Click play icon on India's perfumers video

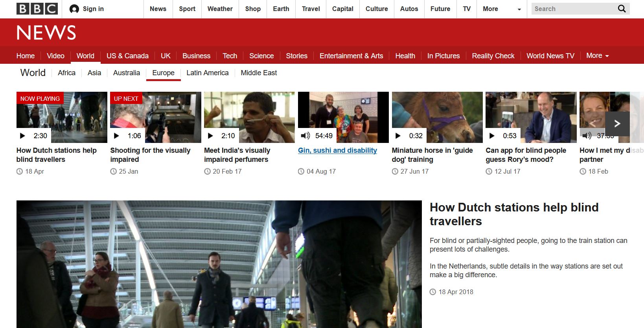tap(211, 136)
